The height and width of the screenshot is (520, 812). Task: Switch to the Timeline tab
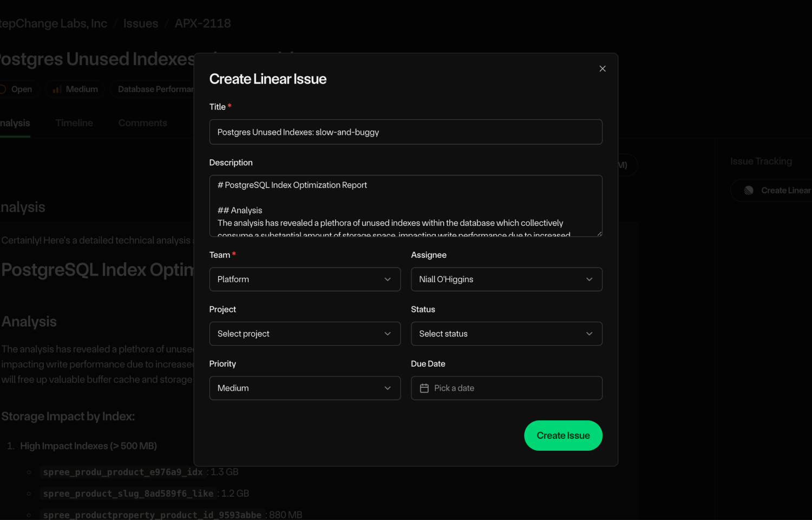[x=74, y=123]
